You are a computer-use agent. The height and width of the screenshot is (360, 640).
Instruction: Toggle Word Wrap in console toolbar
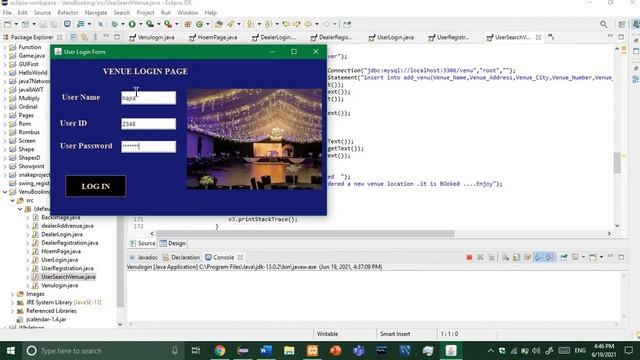pos(527,257)
